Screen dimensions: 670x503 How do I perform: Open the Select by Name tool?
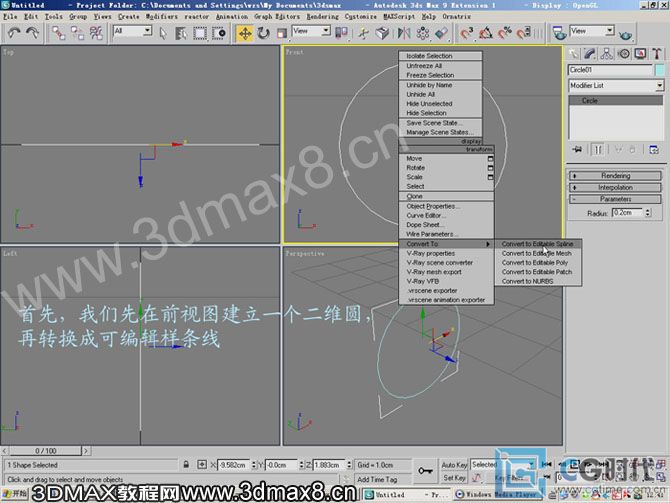click(x=181, y=33)
